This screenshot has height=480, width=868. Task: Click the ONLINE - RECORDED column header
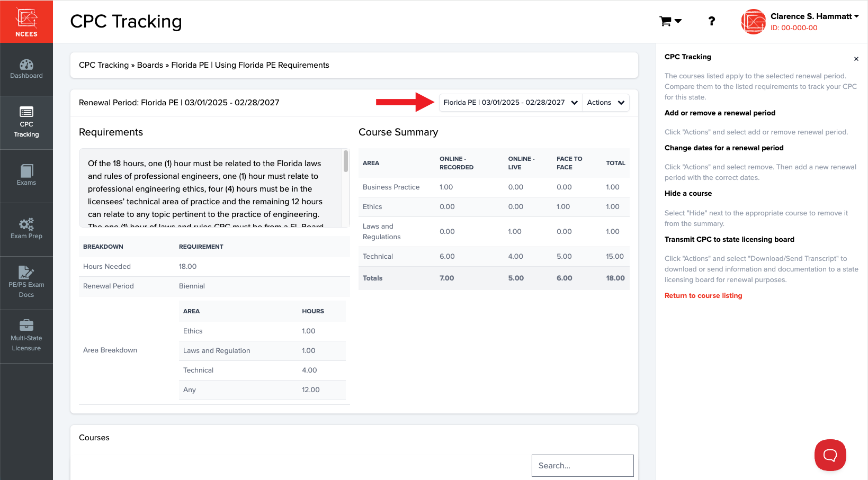tap(457, 163)
